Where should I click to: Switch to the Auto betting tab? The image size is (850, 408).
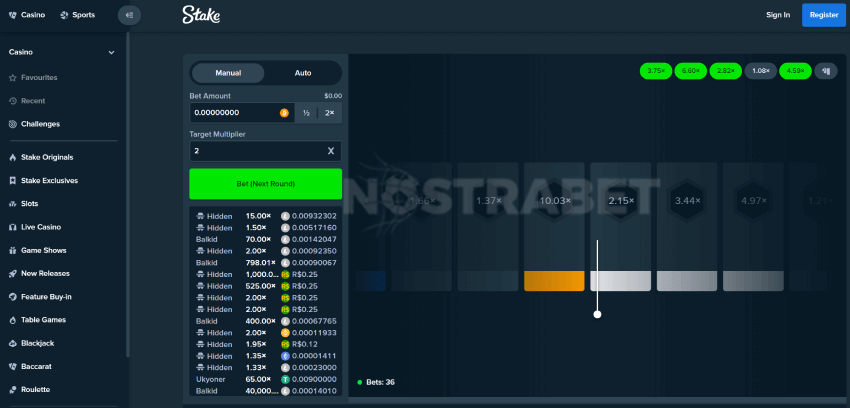[x=303, y=73]
